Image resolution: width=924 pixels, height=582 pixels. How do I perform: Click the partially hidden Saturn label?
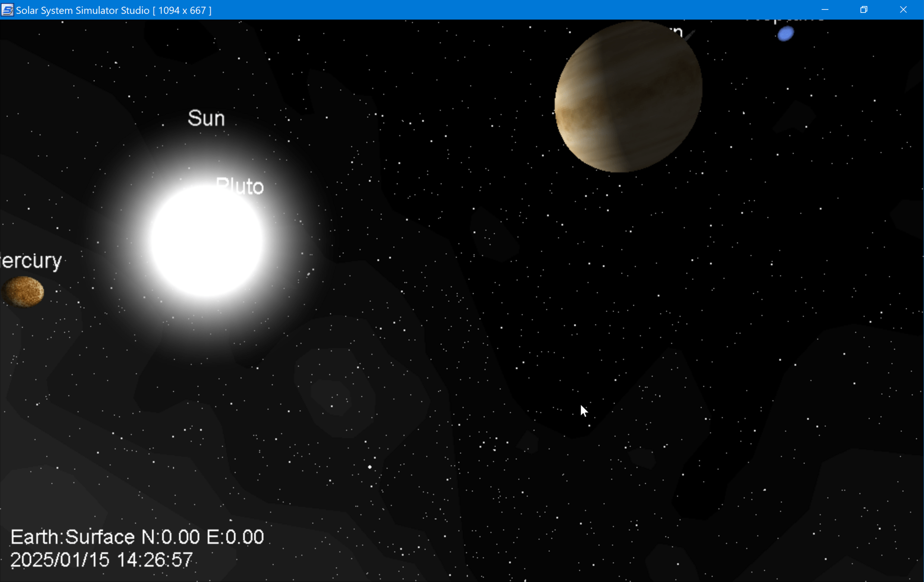pos(677,32)
